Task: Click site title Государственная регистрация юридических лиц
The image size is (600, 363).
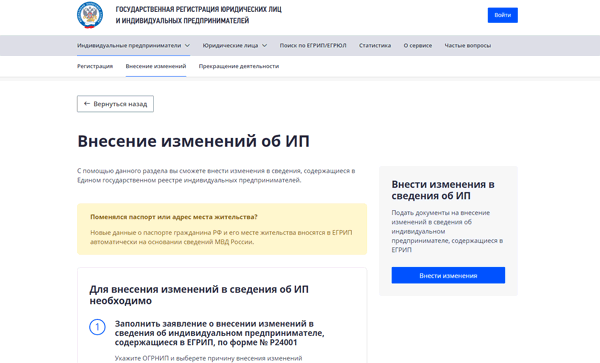Action: pos(199,15)
